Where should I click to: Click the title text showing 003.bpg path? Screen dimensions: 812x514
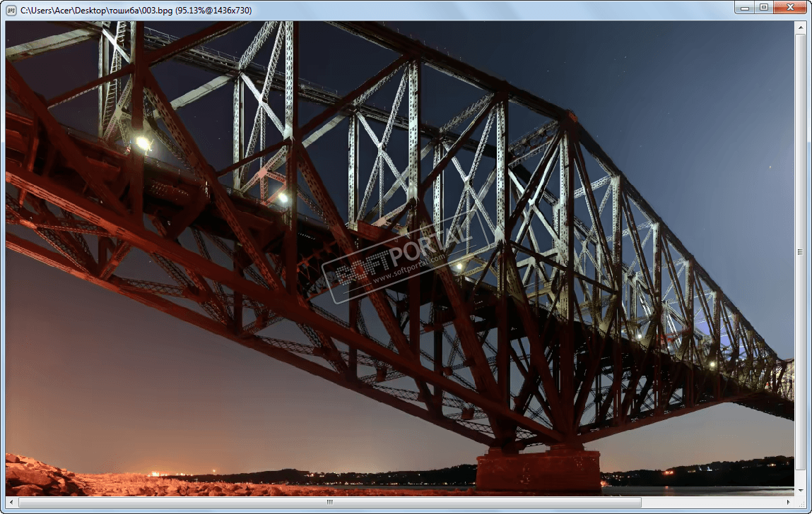click(x=136, y=11)
